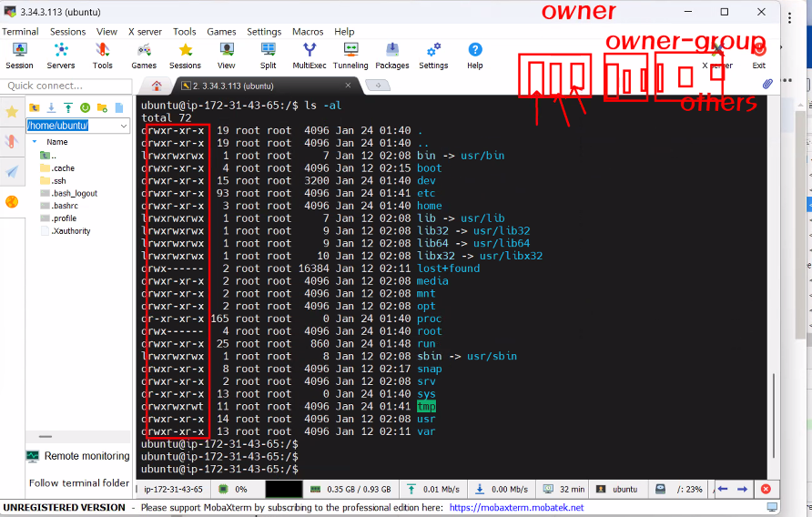Click the Help question mark icon

(475, 56)
